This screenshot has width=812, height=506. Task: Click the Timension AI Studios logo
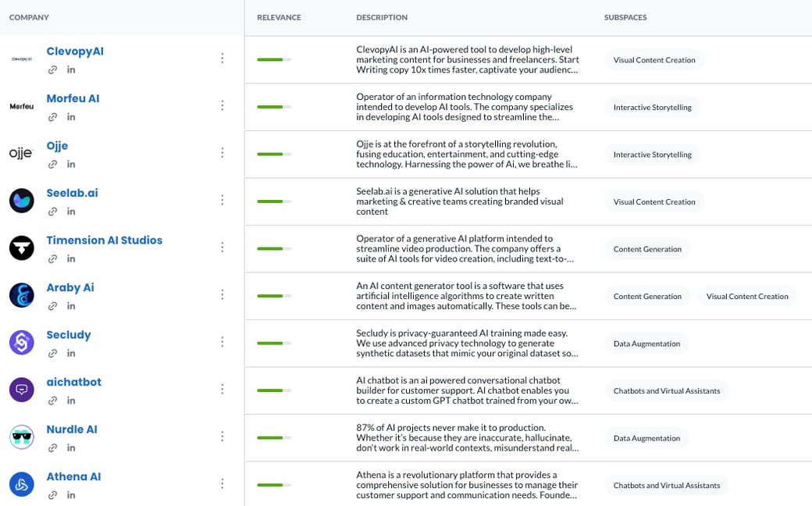click(x=21, y=248)
